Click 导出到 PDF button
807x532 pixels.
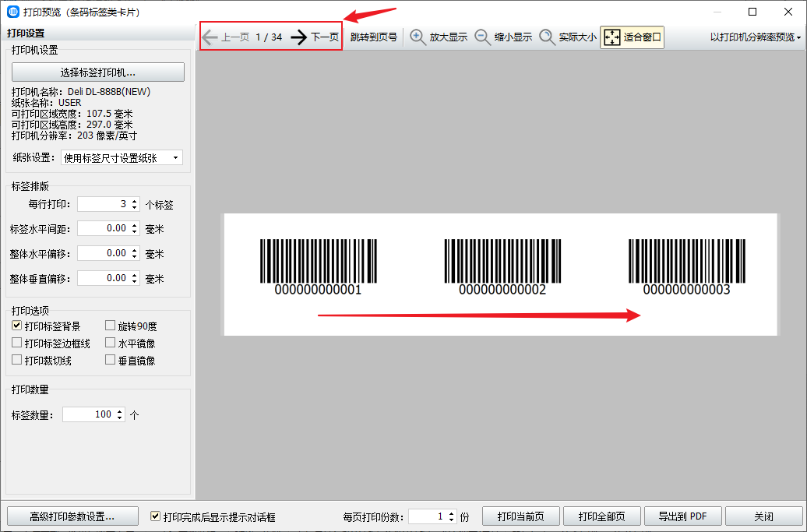pyautogui.click(x=683, y=516)
